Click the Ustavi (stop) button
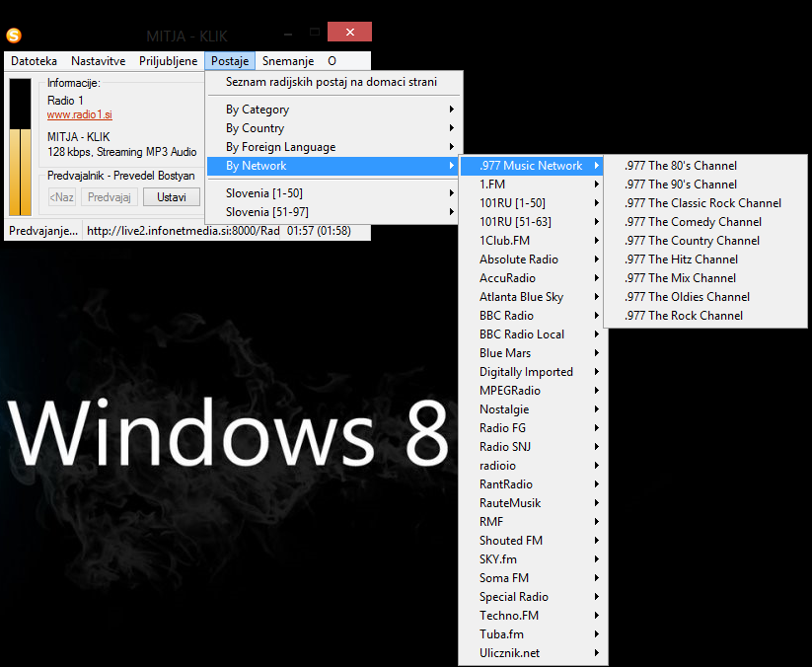 tap(172, 197)
